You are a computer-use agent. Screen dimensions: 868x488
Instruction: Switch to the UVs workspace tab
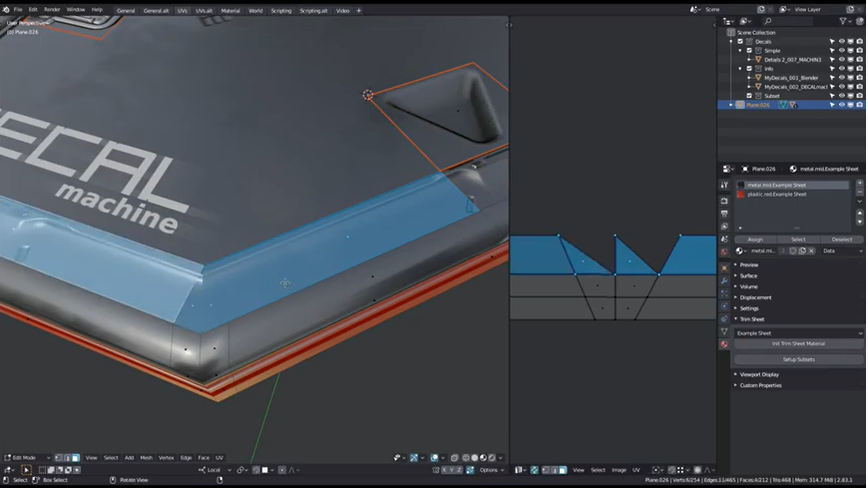point(183,11)
